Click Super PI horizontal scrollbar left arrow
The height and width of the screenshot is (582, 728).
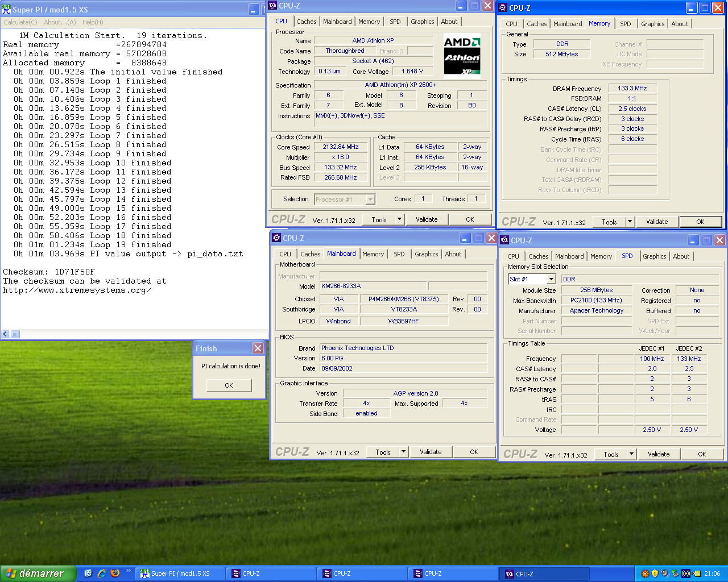coord(5,334)
